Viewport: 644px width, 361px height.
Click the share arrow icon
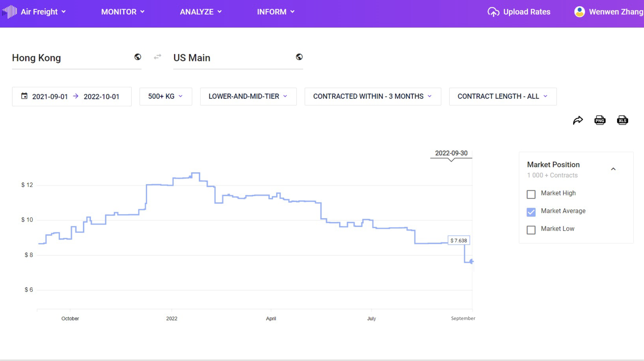[x=578, y=120]
